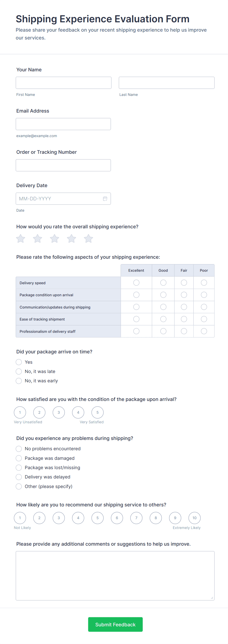The height and width of the screenshot is (644, 228).
Task: Mark Package condition upon arrival as Good
Action: tap(163, 295)
